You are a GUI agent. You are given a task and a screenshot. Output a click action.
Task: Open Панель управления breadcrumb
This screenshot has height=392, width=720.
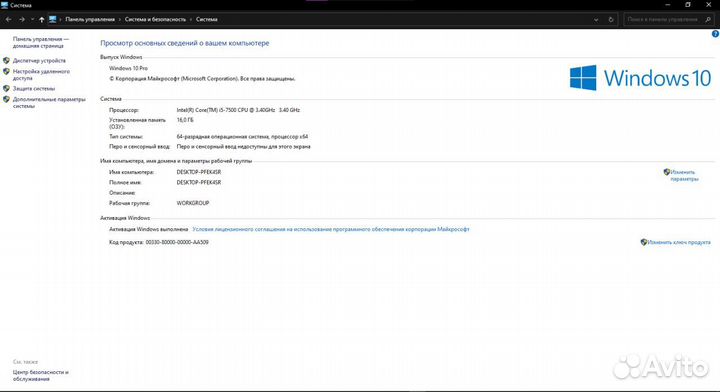point(90,19)
